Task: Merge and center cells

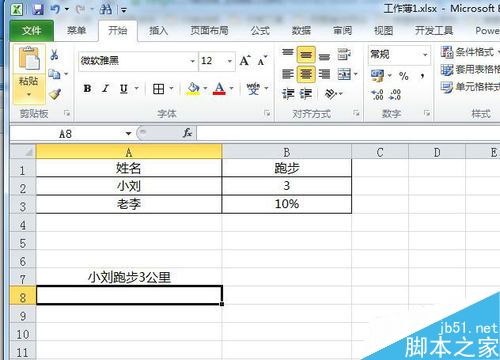Action: (344, 74)
